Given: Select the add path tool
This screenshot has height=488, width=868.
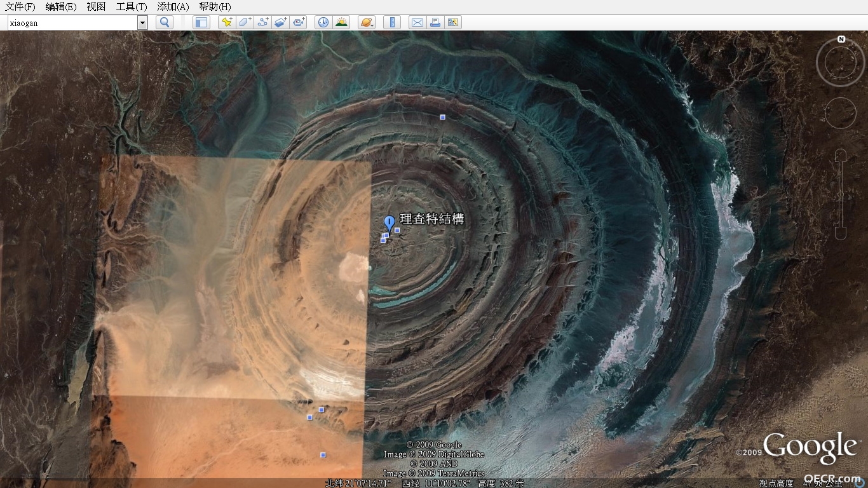Looking at the screenshot, I should click(x=262, y=22).
